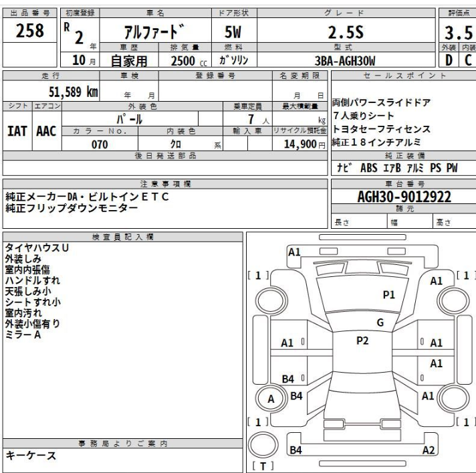Click the 名変期限 header

[x=300, y=76]
